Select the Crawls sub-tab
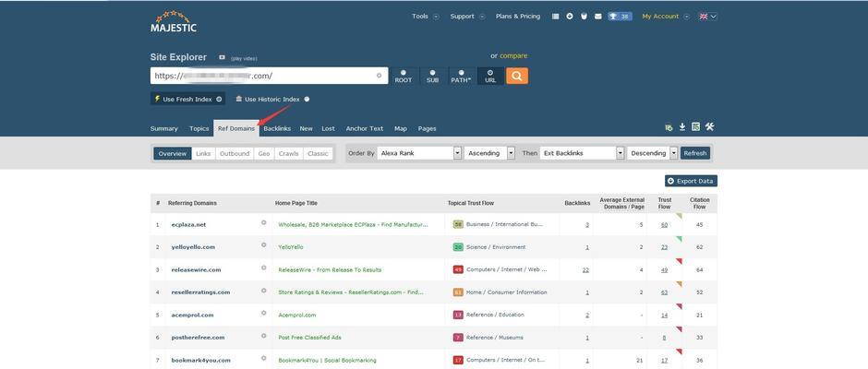 (289, 154)
